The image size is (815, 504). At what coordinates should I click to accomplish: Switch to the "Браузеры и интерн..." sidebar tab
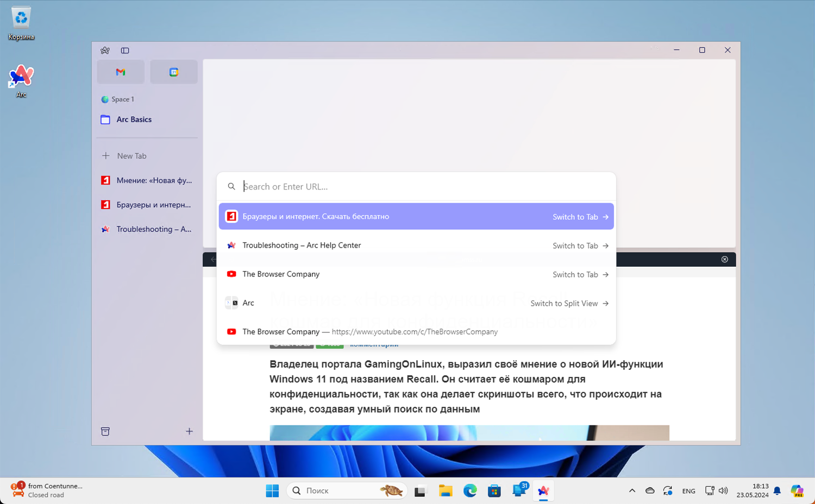tap(147, 205)
